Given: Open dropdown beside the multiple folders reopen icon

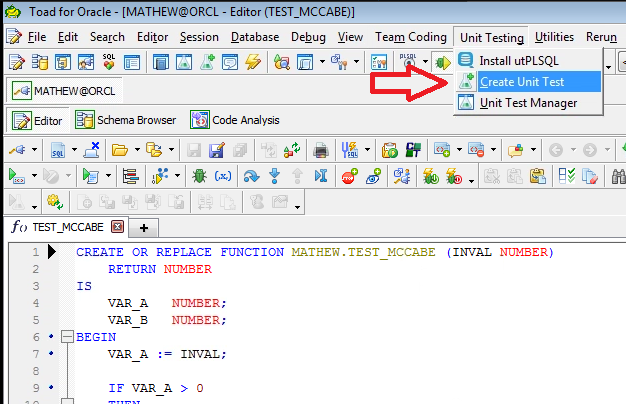Looking at the screenshot, I should 171,150.
